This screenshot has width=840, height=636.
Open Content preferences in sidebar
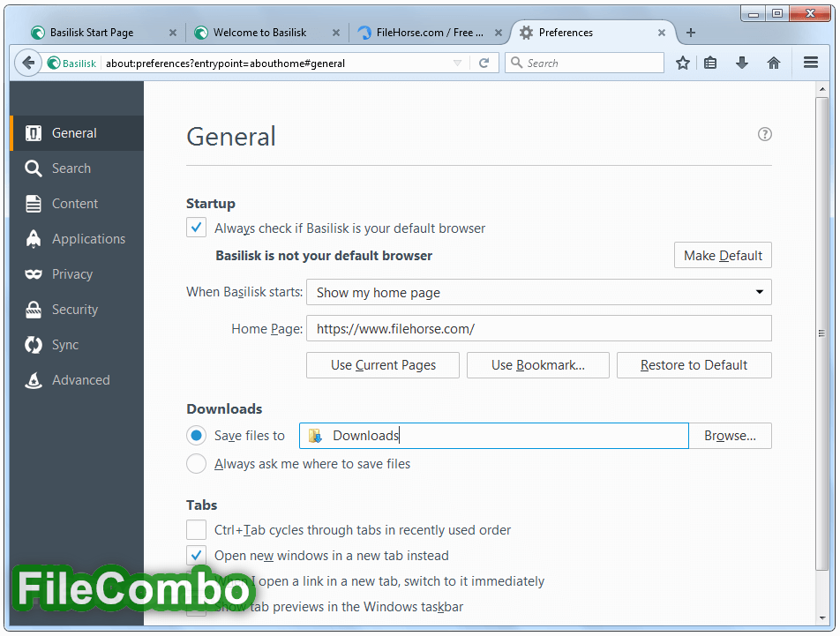point(77,204)
